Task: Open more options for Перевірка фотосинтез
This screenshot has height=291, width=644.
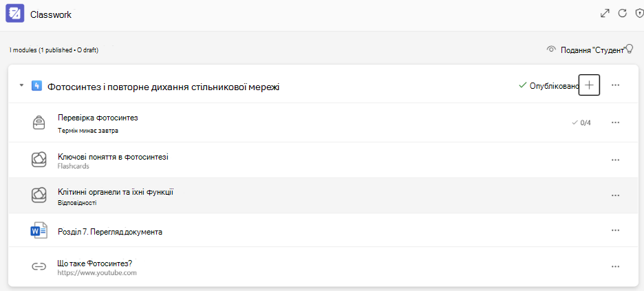Action: (x=615, y=122)
